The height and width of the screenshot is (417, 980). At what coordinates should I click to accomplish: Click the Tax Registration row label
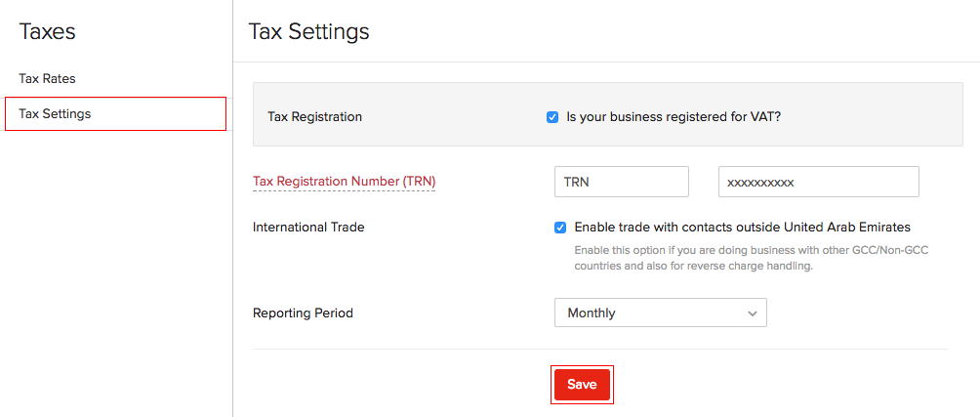pyautogui.click(x=314, y=116)
